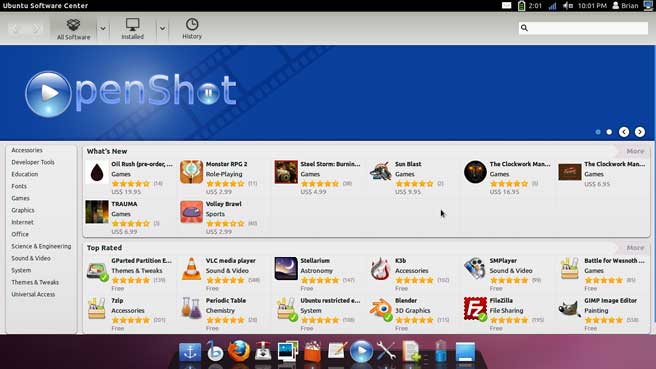Viewport: 656px width, 369px height.
Task: Open the Oil Rush pre-order app icon
Action: click(97, 172)
